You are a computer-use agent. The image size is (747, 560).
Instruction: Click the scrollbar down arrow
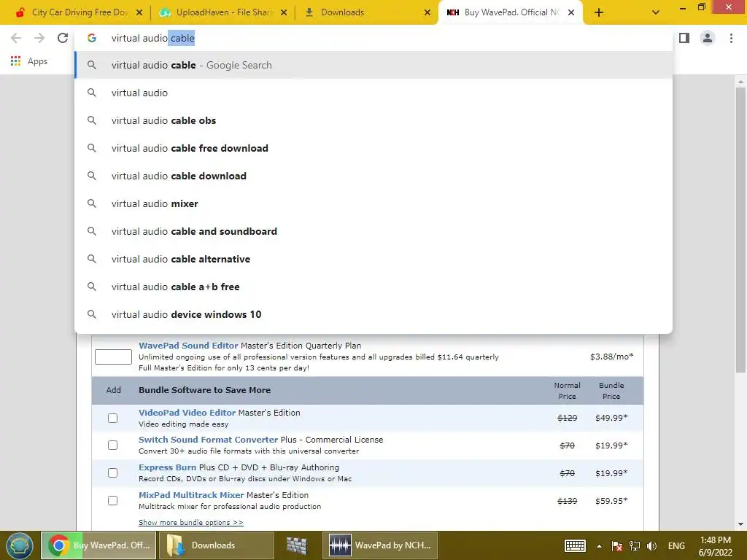pos(740,524)
